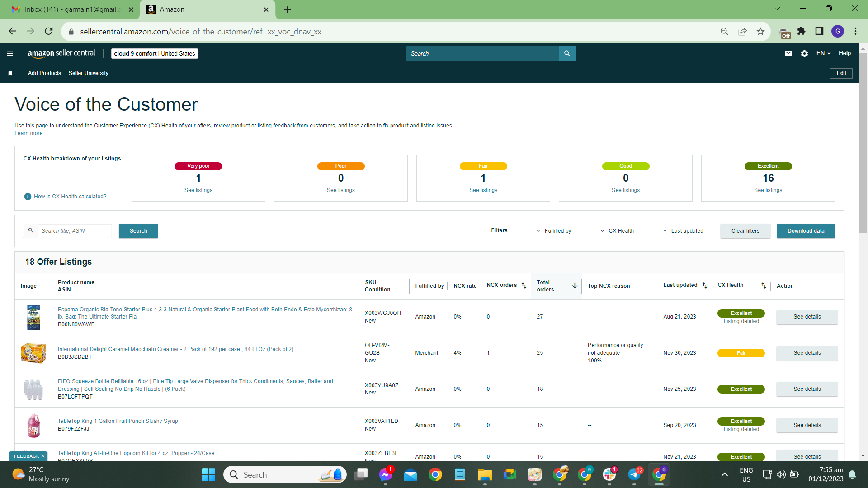Close the Gmail Inbox tab
The image size is (868, 488).
coord(131,9)
